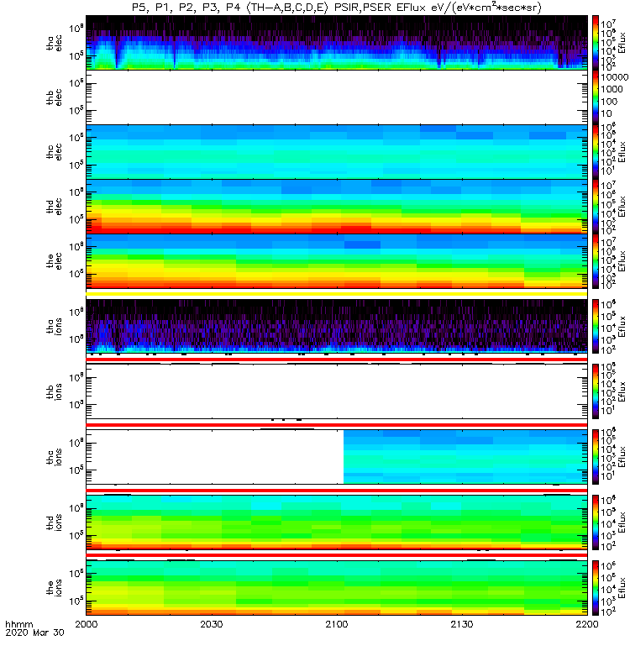630x672 pixels.
Task: Click the tha elec color bar
Action: (x=596, y=43)
